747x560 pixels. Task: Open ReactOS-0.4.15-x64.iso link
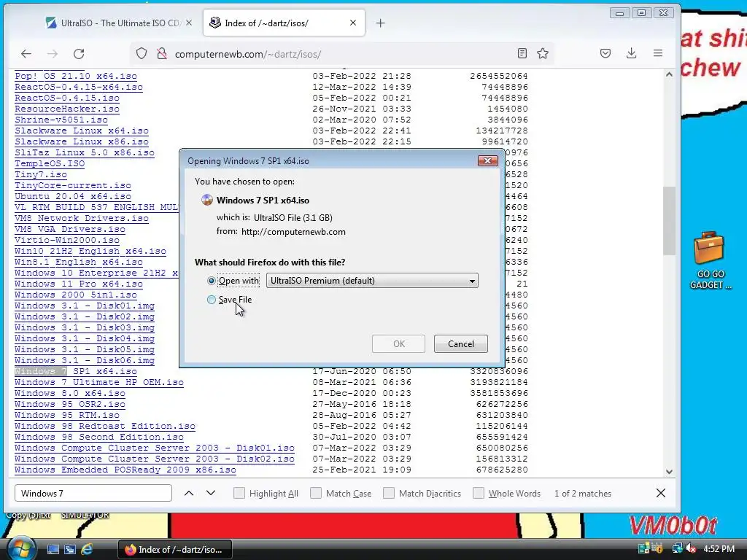(79, 87)
